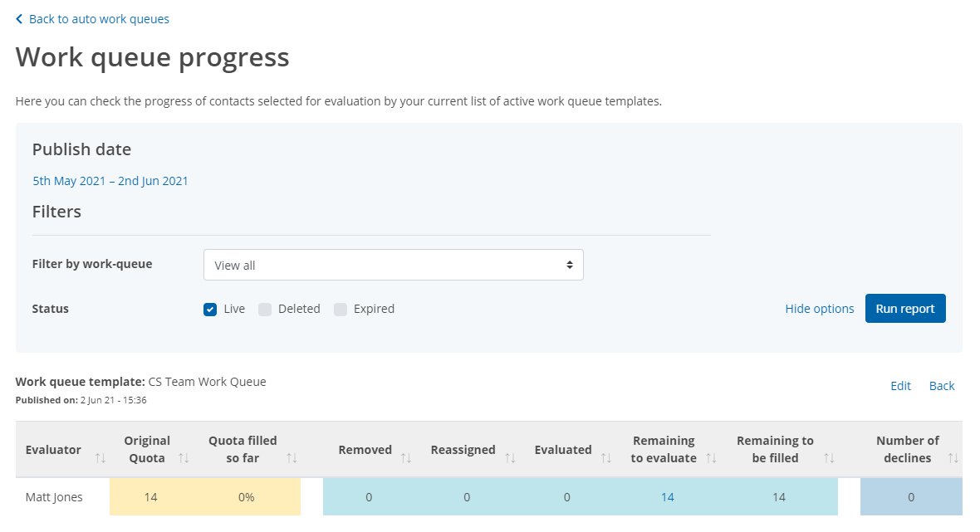The height and width of the screenshot is (532, 980).
Task: Collapse the filters using Hide options
Action: [x=819, y=308]
